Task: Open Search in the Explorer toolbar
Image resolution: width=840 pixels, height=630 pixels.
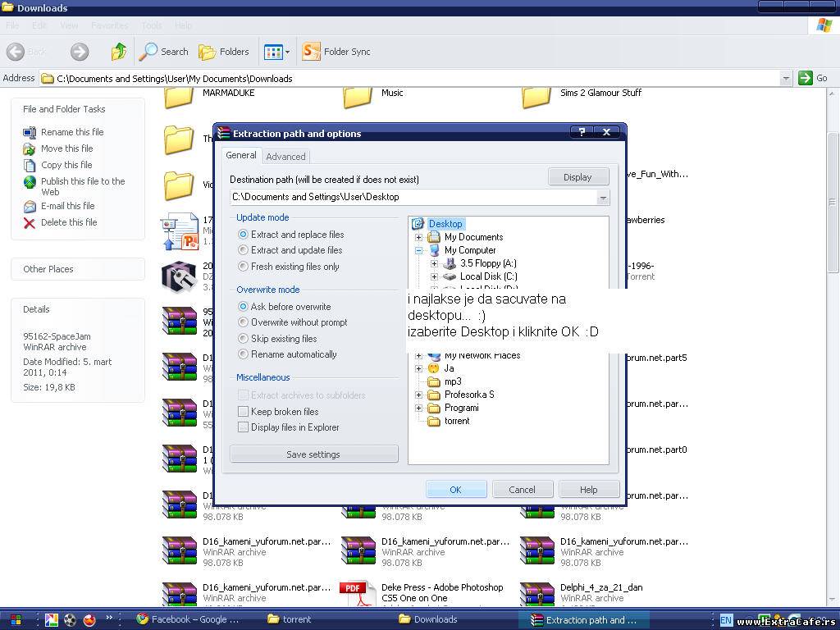Action: pyautogui.click(x=163, y=52)
